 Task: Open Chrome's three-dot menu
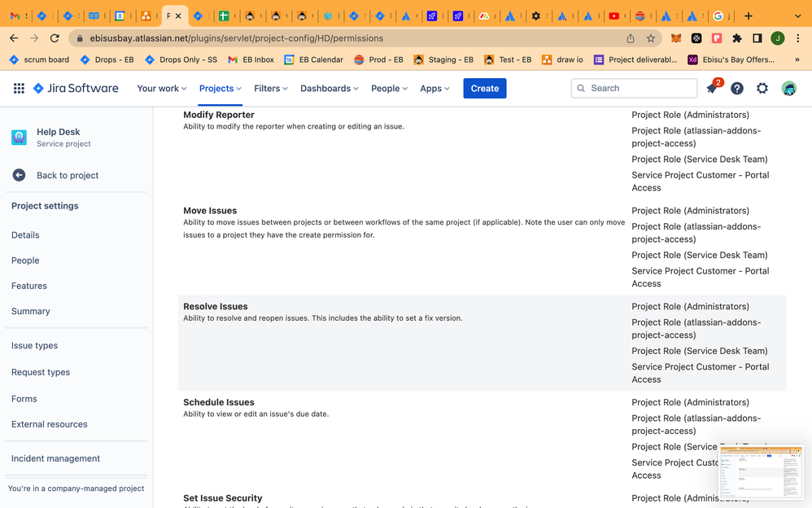pyautogui.click(x=798, y=38)
